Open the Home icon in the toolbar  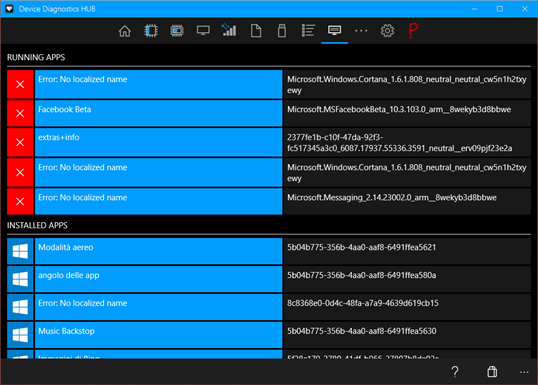tap(125, 31)
